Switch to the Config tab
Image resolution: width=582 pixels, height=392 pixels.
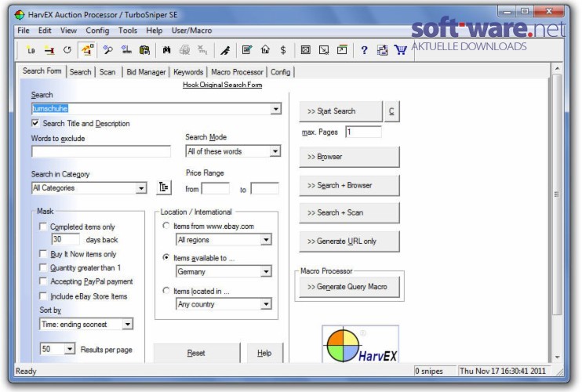280,72
